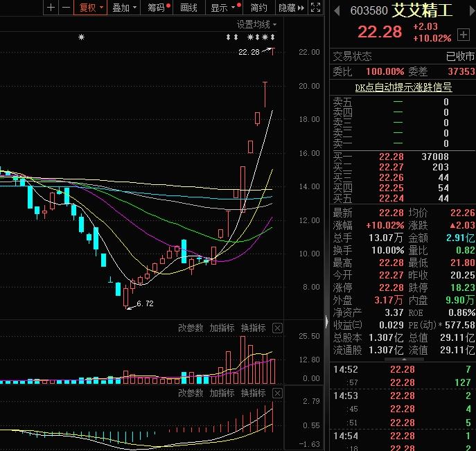Click the previous stock arrow beside 603580
This screenshot has height=451, width=476.
337,12
